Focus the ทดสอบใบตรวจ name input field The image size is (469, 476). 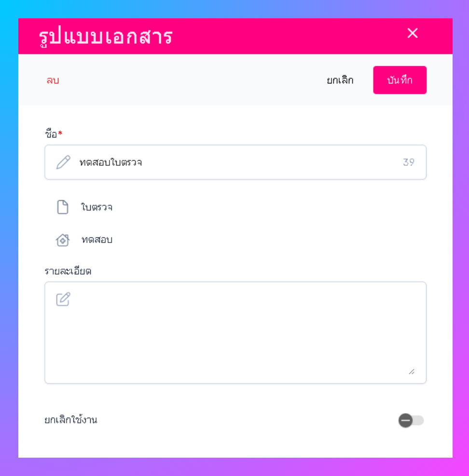click(x=235, y=162)
